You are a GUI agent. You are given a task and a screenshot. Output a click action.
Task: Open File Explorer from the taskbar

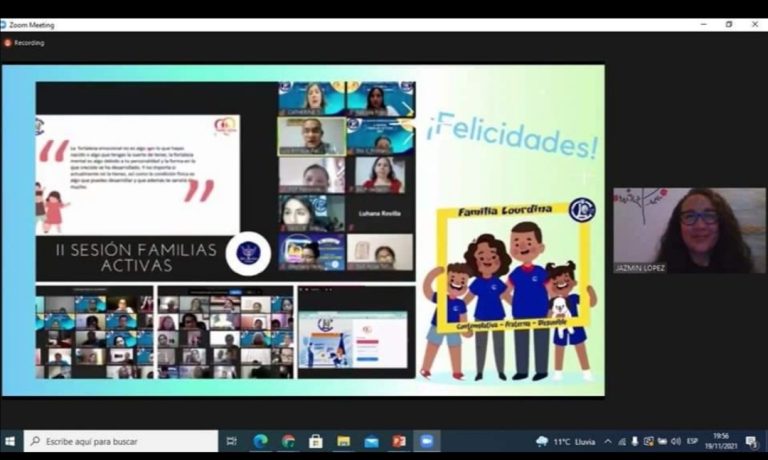tap(344, 441)
